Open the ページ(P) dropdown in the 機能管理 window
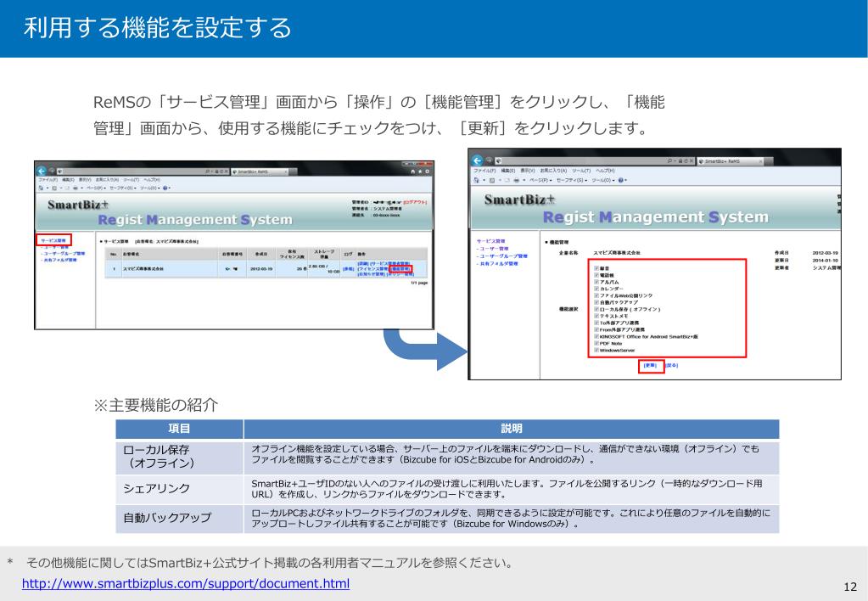Image resolution: width=868 pixels, height=601 pixels. click(x=540, y=180)
